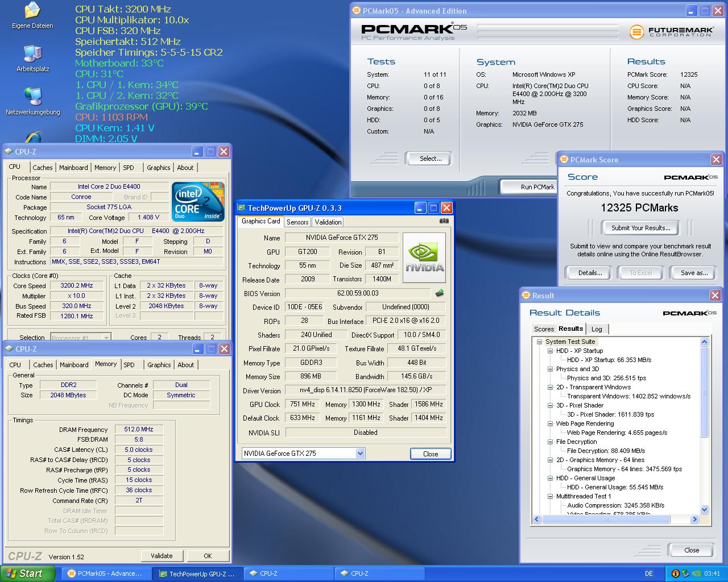Click Result tree vertical scrollbar down arrow
This screenshot has width=728, height=582.
pos(704,510)
